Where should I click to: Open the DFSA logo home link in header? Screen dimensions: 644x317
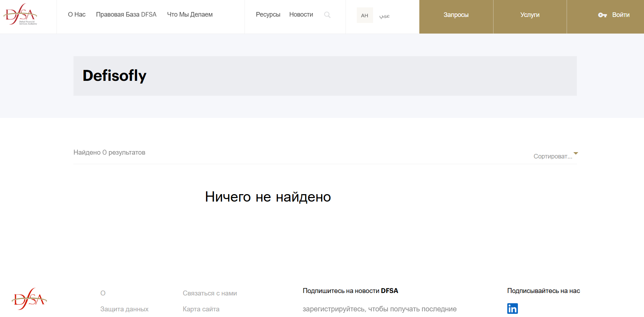coord(20,14)
